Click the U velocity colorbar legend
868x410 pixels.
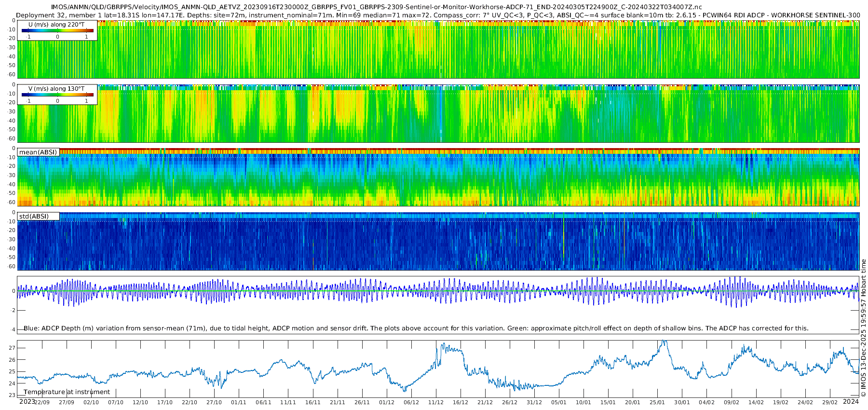point(57,30)
